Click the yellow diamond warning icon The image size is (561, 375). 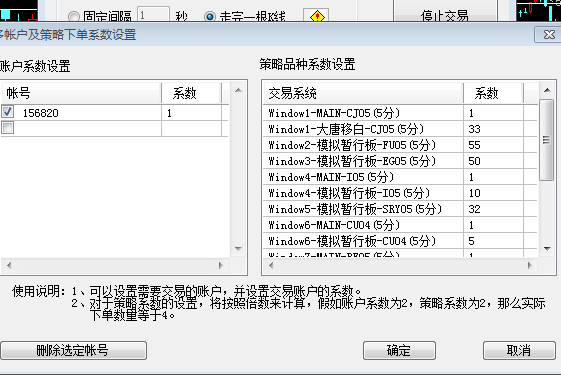[317, 16]
